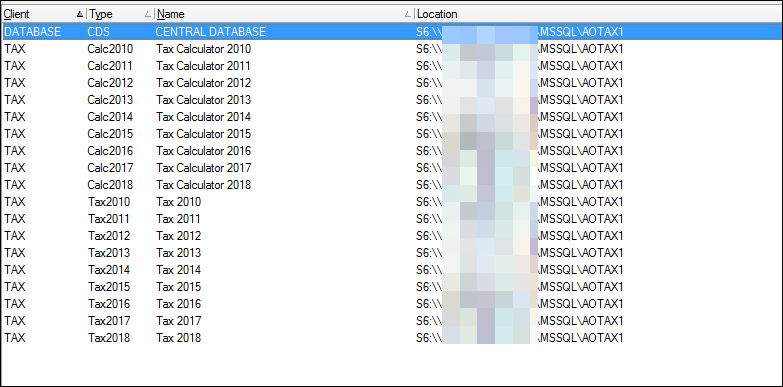Click the location cell of Tax 2018 row
The width and height of the screenshot is (783, 387).
(x=520, y=338)
